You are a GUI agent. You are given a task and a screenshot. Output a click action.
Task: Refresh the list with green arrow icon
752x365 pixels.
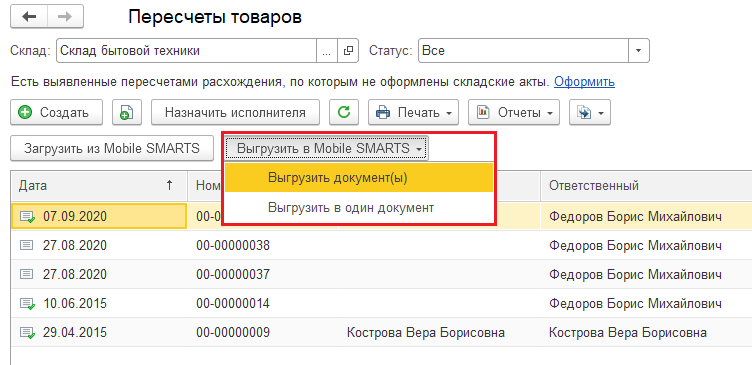point(344,112)
